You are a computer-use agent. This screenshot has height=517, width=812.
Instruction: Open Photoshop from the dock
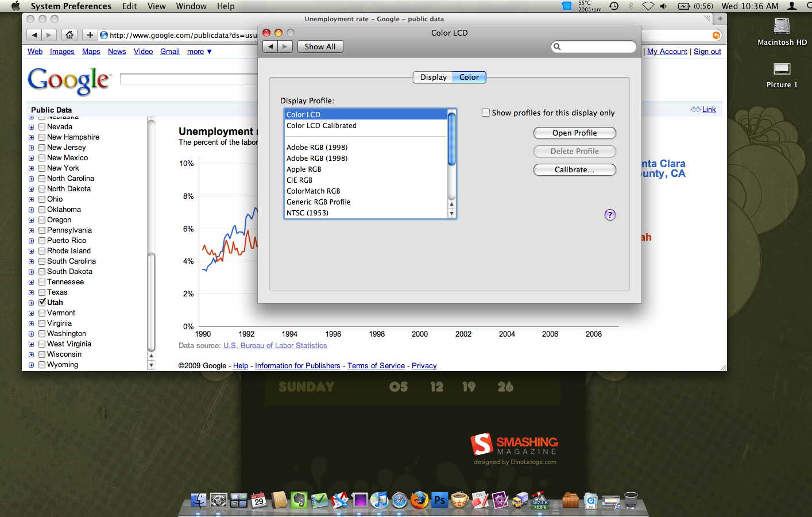439,500
